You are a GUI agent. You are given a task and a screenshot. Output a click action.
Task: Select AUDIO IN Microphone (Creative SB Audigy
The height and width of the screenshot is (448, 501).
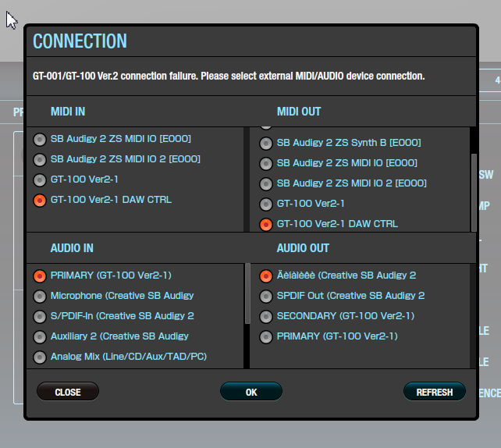coord(40,297)
